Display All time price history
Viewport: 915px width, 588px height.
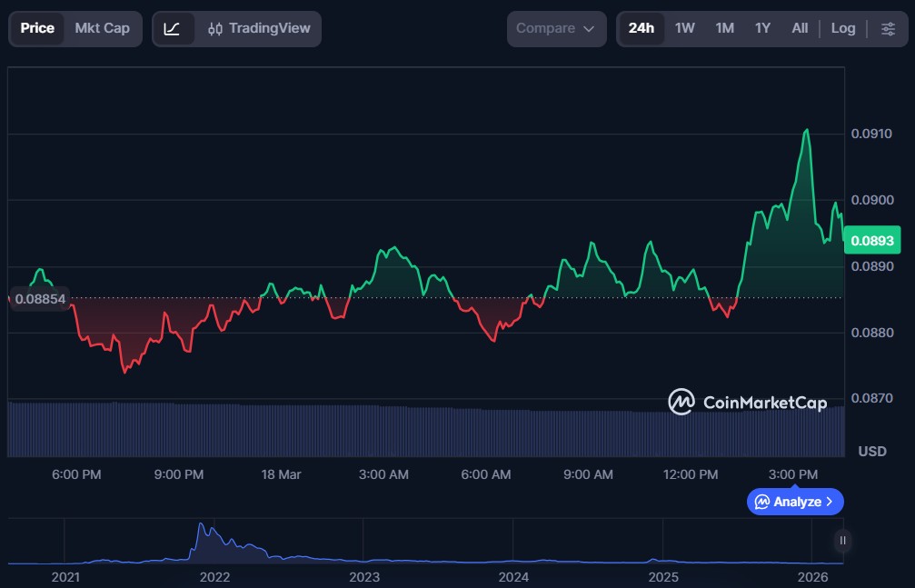pos(800,28)
